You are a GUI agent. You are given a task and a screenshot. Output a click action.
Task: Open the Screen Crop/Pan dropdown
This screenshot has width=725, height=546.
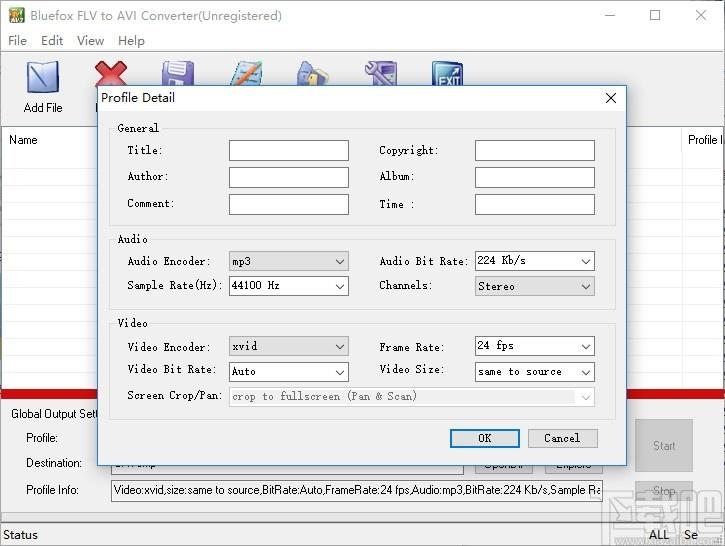tap(412, 397)
